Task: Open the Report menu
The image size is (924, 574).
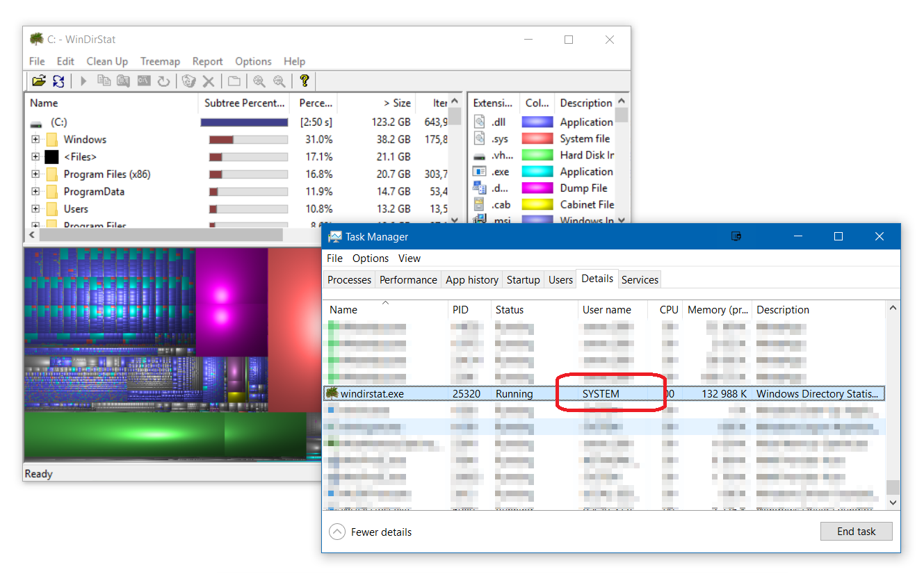Action: pyautogui.click(x=208, y=61)
